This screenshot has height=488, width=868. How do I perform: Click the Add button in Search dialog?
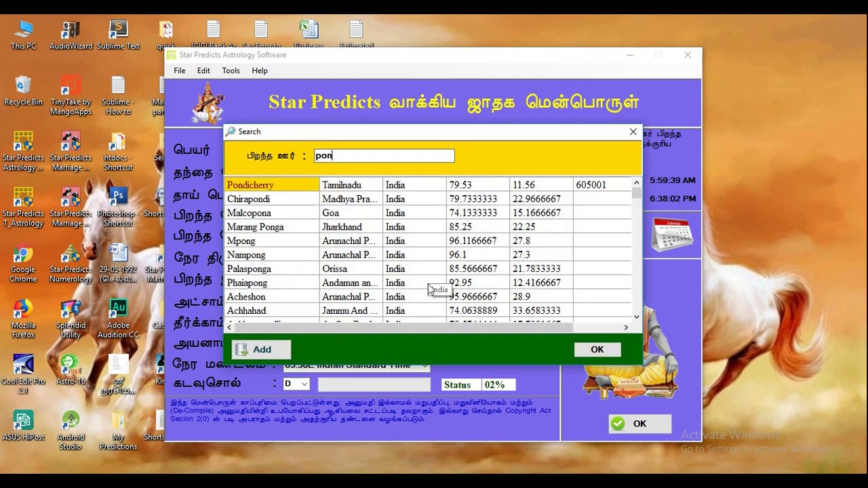point(262,350)
